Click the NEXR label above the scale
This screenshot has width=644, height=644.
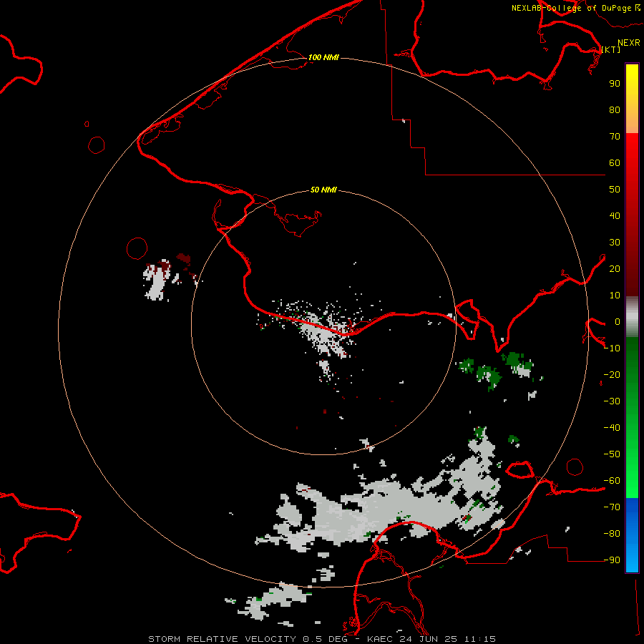[628, 43]
